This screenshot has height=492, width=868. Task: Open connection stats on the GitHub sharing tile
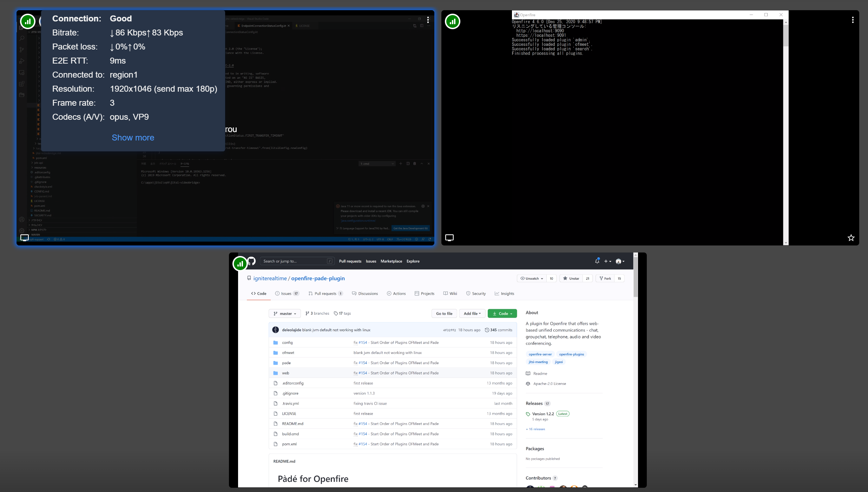(x=240, y=263)
